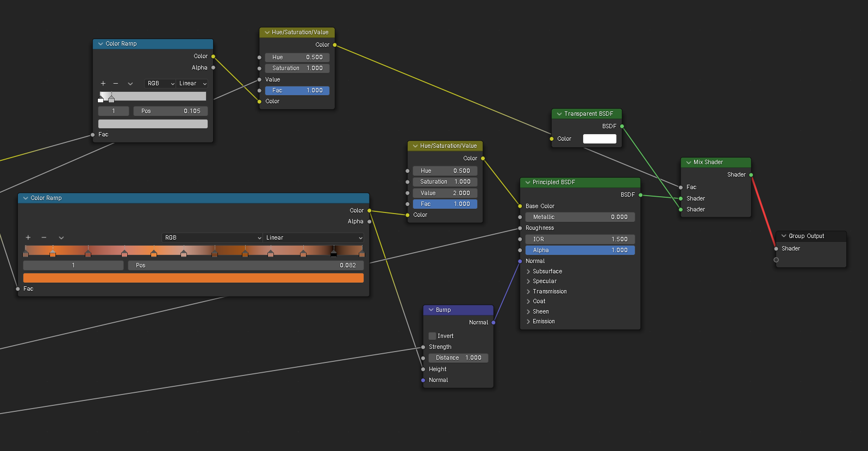The image size is (868, 451).
Task: Click stop index field left of Pos 0.082
Action: pyautogui.click(x=73, y=266)
